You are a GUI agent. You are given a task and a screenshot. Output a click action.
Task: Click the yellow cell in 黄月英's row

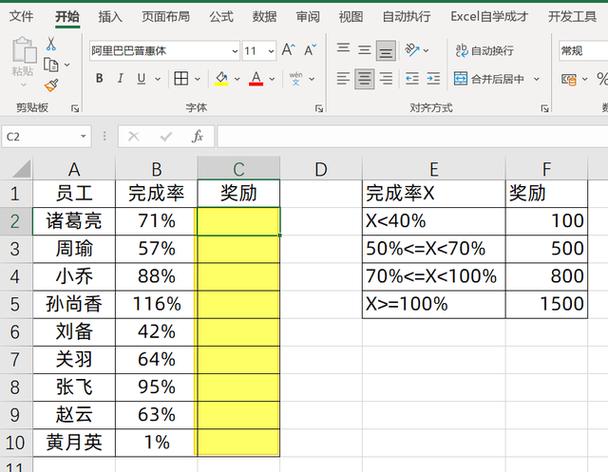coord(238,443)
